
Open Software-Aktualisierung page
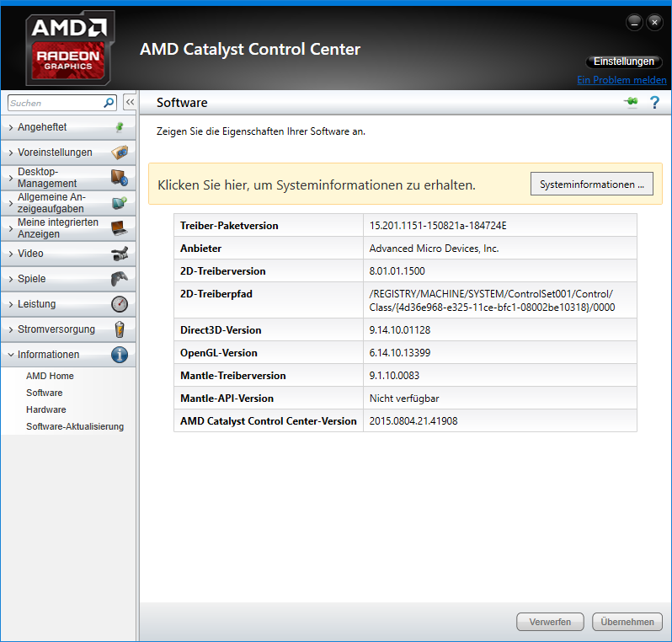[x=75, y=426]
